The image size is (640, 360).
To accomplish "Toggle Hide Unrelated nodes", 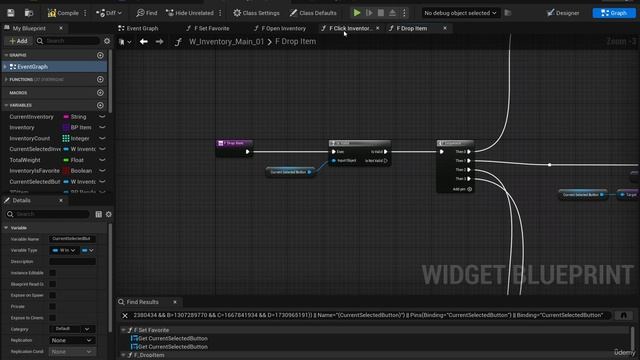I will (x=190, y=13).
